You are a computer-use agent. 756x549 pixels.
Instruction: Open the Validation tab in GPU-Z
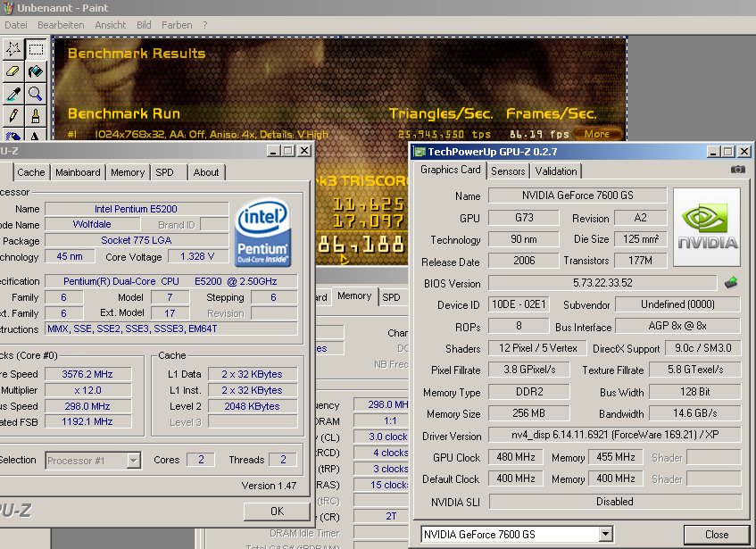click(x=556, y=171)
